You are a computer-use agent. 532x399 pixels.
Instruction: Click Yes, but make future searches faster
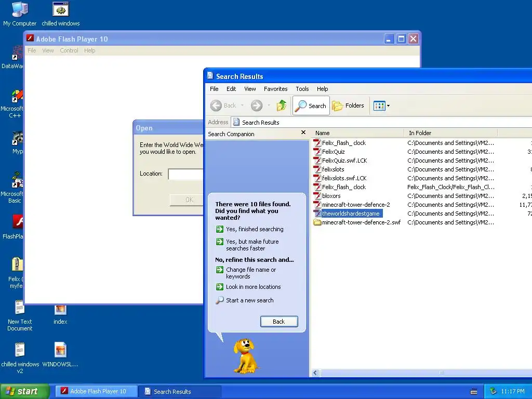[x=248, y=245]
